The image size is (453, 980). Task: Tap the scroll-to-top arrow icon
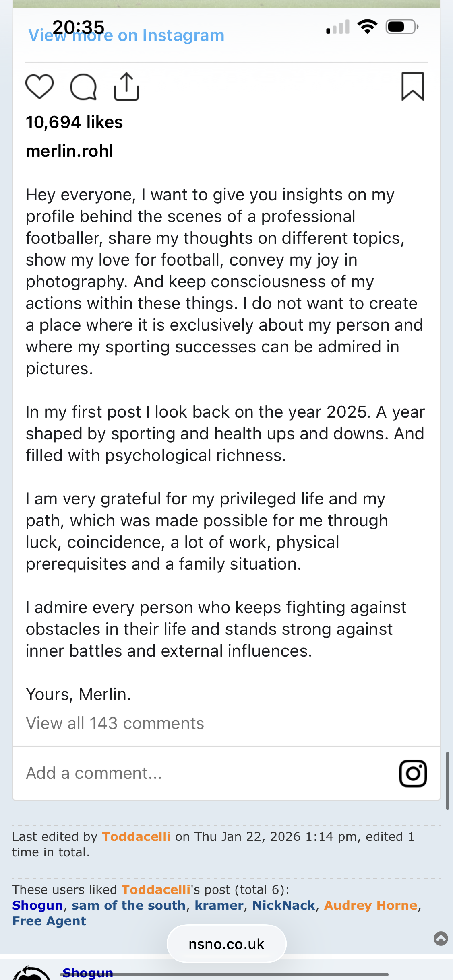[x=441, y=939]
